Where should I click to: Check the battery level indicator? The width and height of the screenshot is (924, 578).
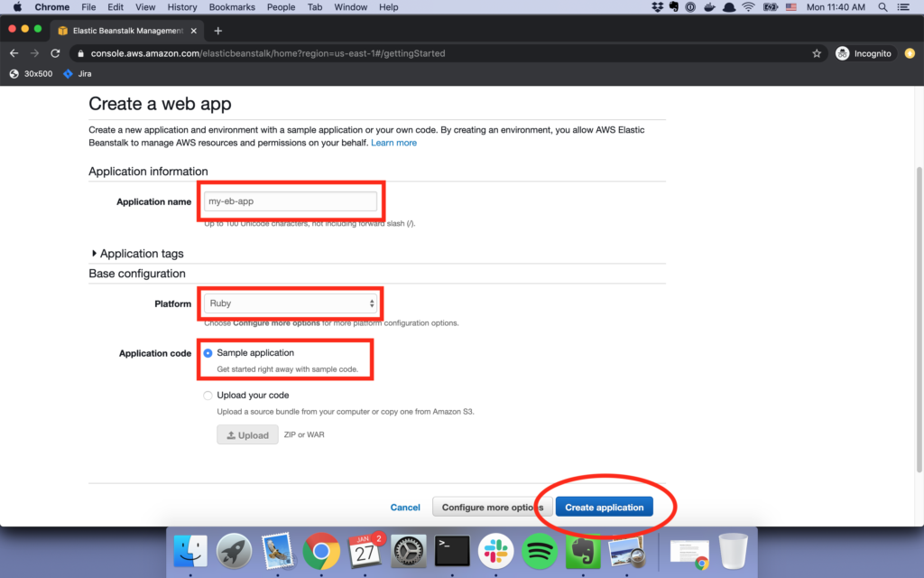[771, 6]
